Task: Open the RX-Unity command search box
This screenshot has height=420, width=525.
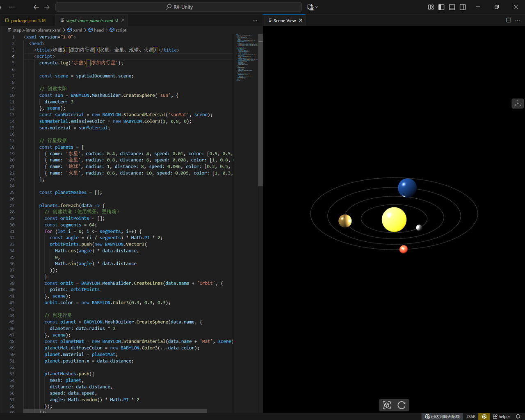Action: (179, 7)
